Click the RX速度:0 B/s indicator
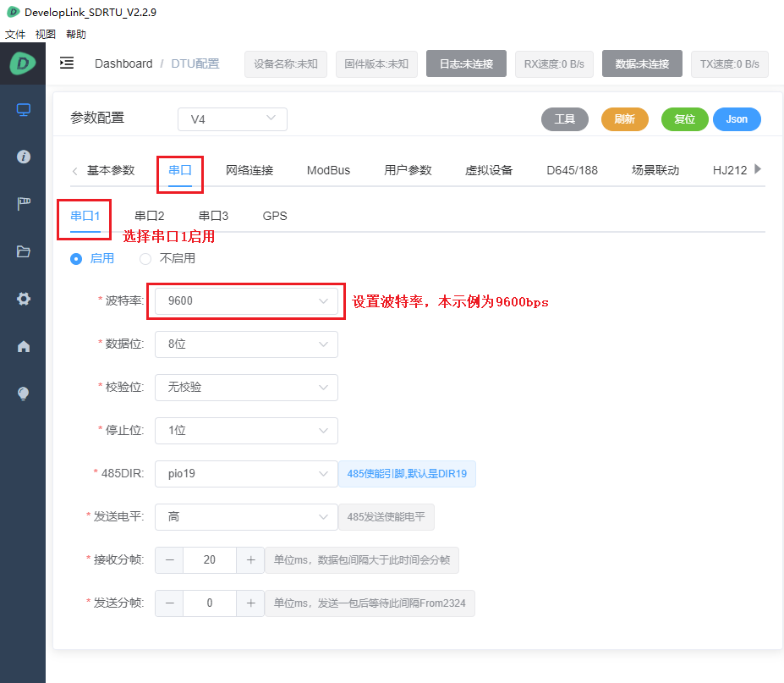This screenshot has height=683, width=784. (x=554, y=63)
